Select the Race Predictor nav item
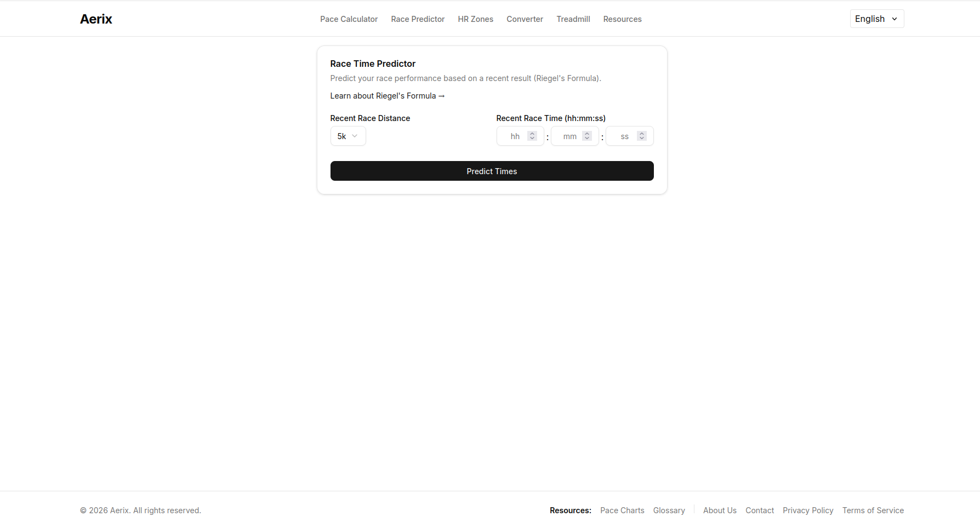Screen dimensions: 980x528 tap(418, 19)
